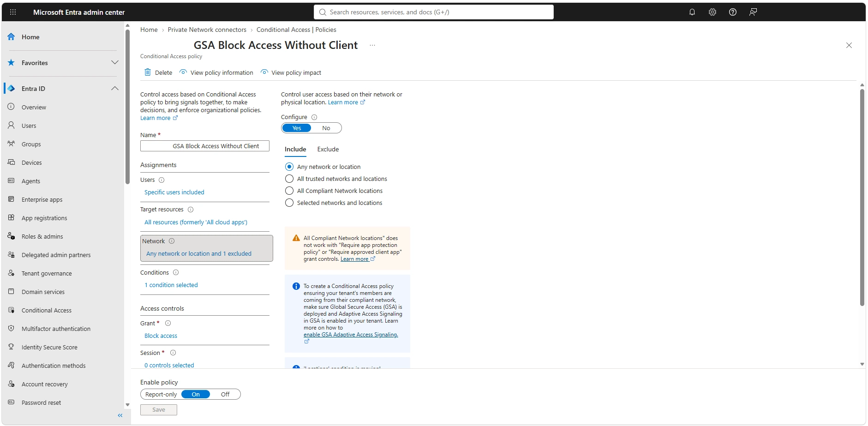
Task: Click the Agents icon in sidebar
Action: (11, 181)
